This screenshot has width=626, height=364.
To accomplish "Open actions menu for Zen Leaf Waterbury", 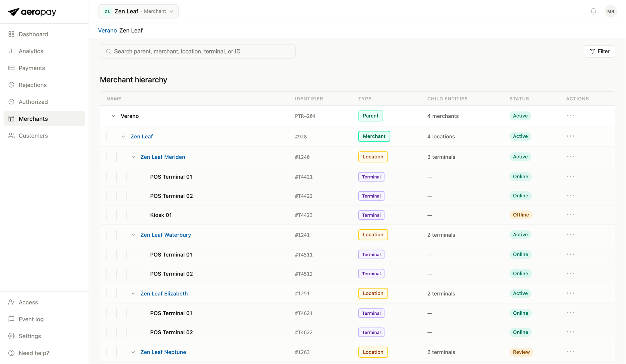I will coord(570,235).
